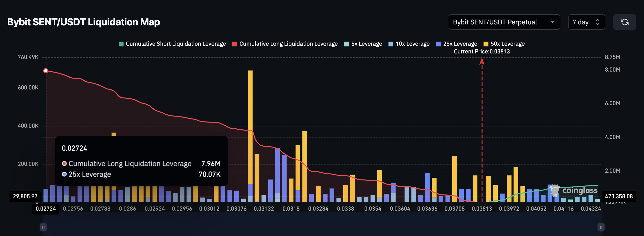Click the refresh chart icon

click(x=625, y=22)
